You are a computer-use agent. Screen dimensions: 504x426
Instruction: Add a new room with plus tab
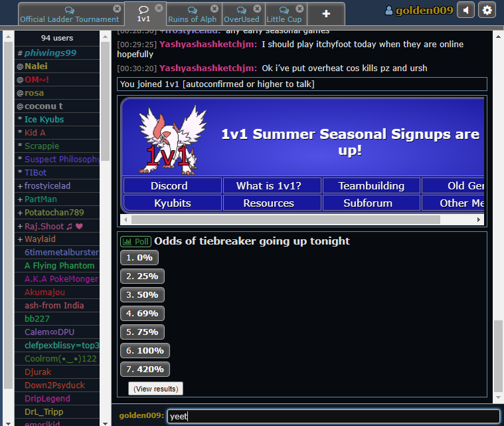click(326, 14)
